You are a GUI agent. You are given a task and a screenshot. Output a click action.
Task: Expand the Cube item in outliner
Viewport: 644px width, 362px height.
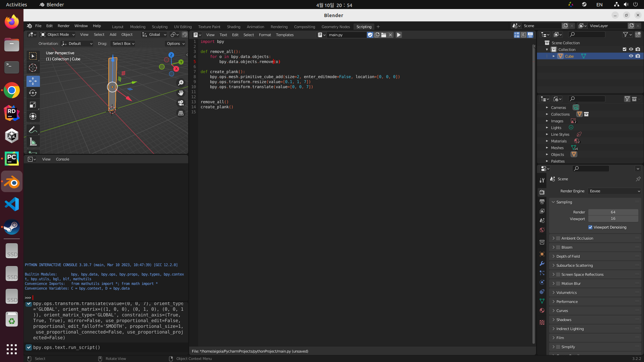[x=553, y=56]
